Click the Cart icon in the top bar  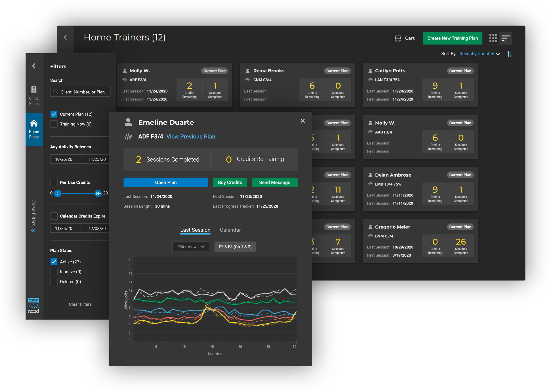(397, 38)
